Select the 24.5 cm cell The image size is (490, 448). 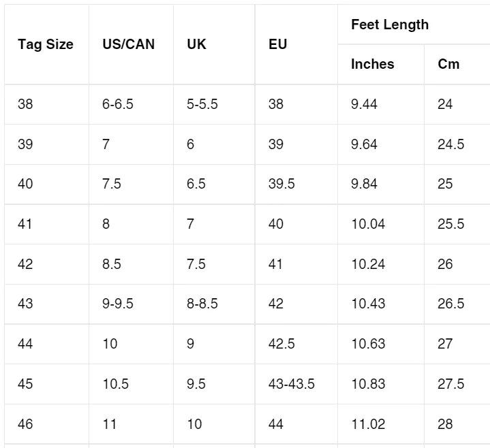pyautogui.click(x=457, y=144)
